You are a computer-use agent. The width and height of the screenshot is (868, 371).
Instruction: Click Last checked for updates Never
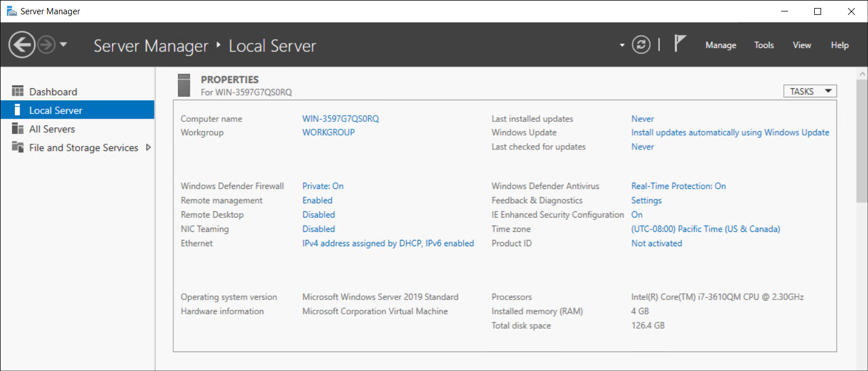[643, 147]
